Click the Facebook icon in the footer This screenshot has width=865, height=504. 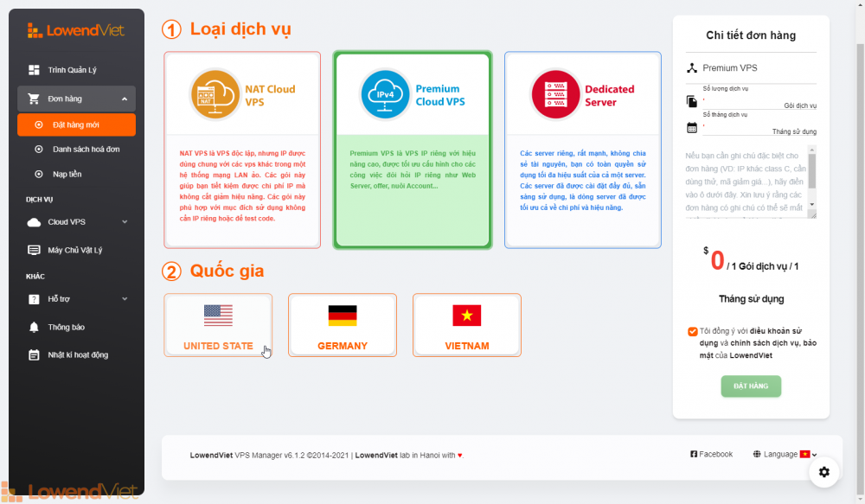[694, 455]
